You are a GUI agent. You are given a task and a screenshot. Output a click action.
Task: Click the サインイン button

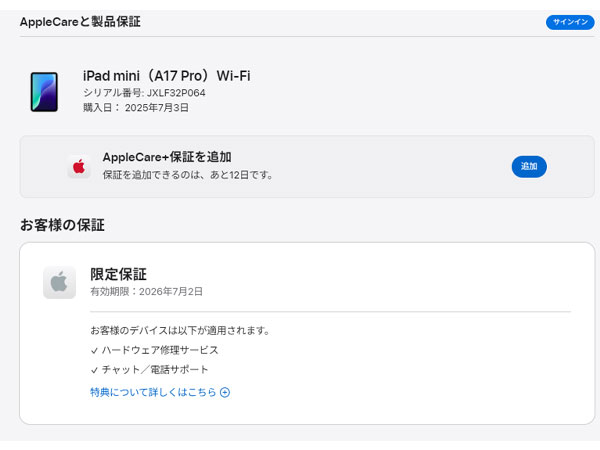click(x=570, y=22)
